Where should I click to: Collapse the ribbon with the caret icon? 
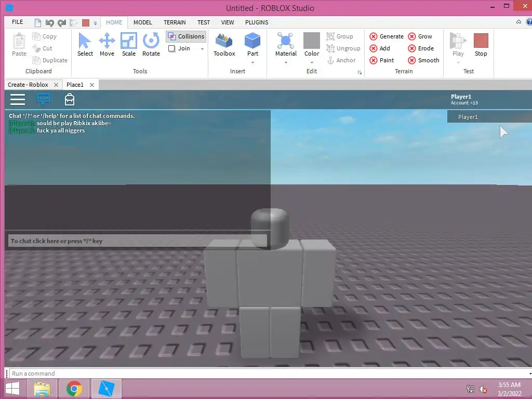pos(518,22)
